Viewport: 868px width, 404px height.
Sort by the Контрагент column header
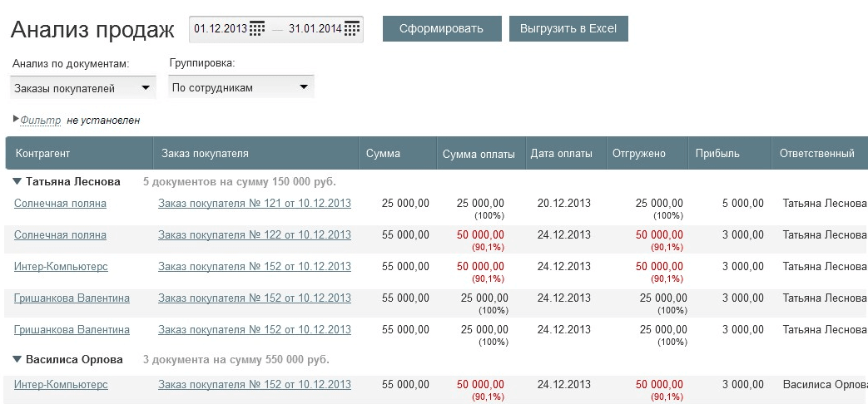(x=42, y=154)
